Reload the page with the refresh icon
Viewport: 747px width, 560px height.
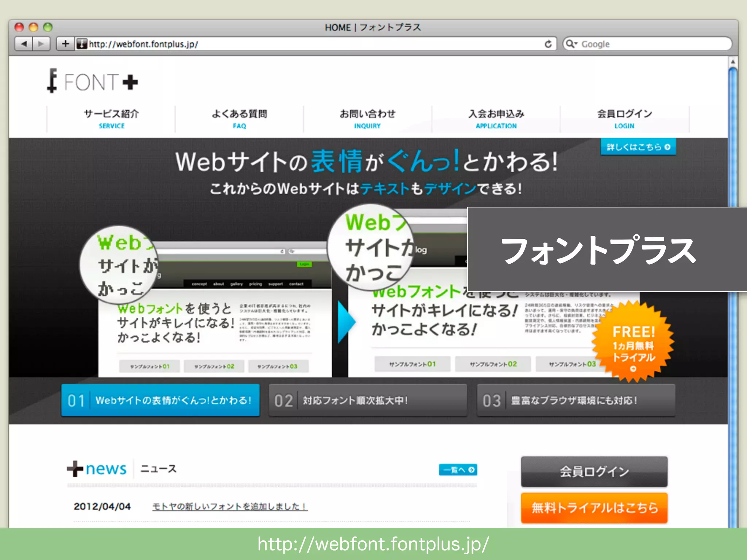coord(548,44)
